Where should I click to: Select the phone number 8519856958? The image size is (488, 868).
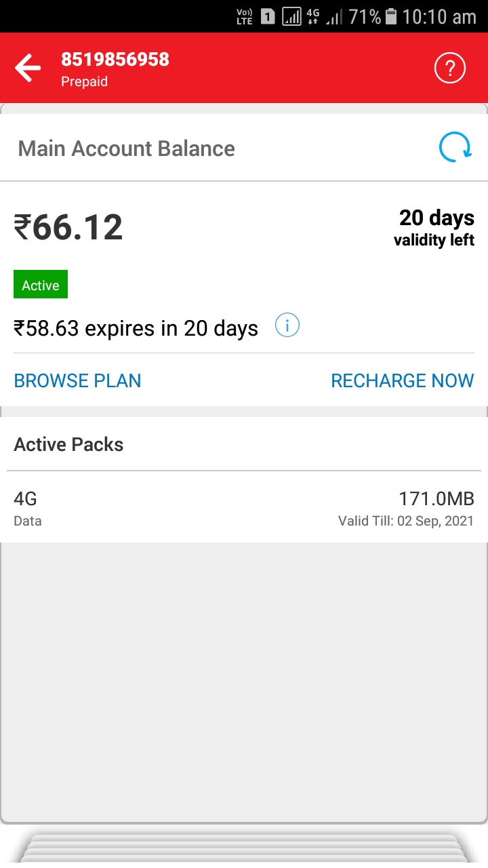pos(115,60)
